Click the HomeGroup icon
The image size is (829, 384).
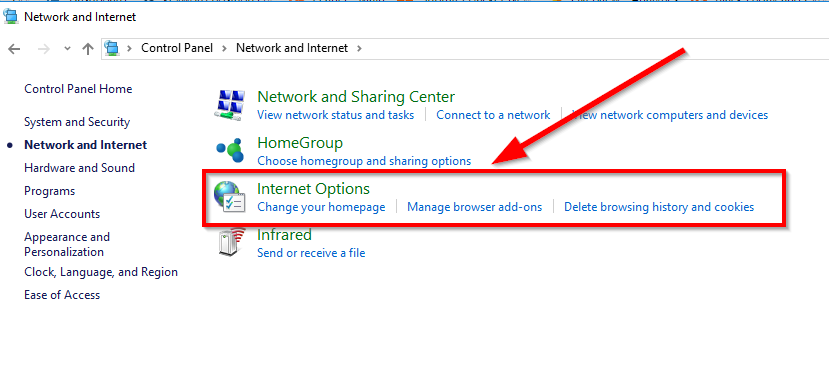pos(231,150)
